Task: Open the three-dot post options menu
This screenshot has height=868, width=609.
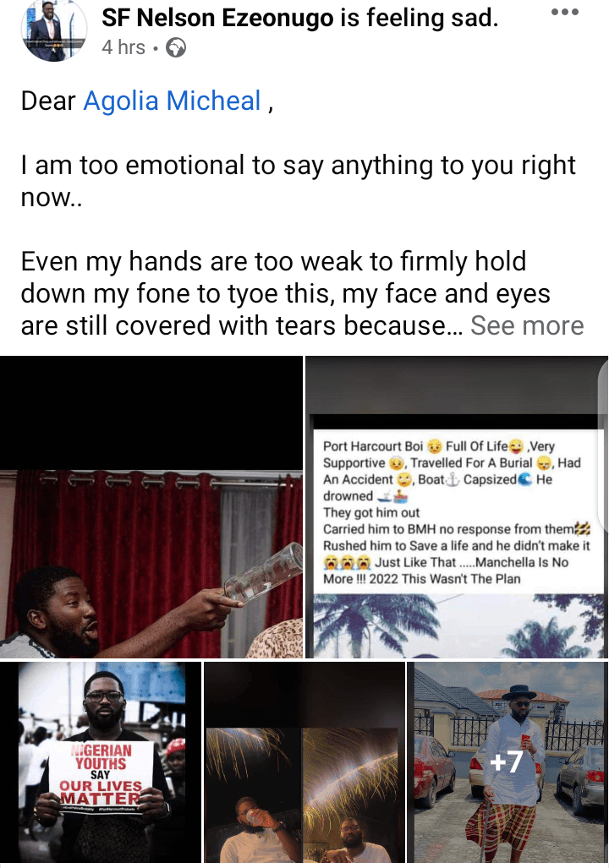Action: 565,12
